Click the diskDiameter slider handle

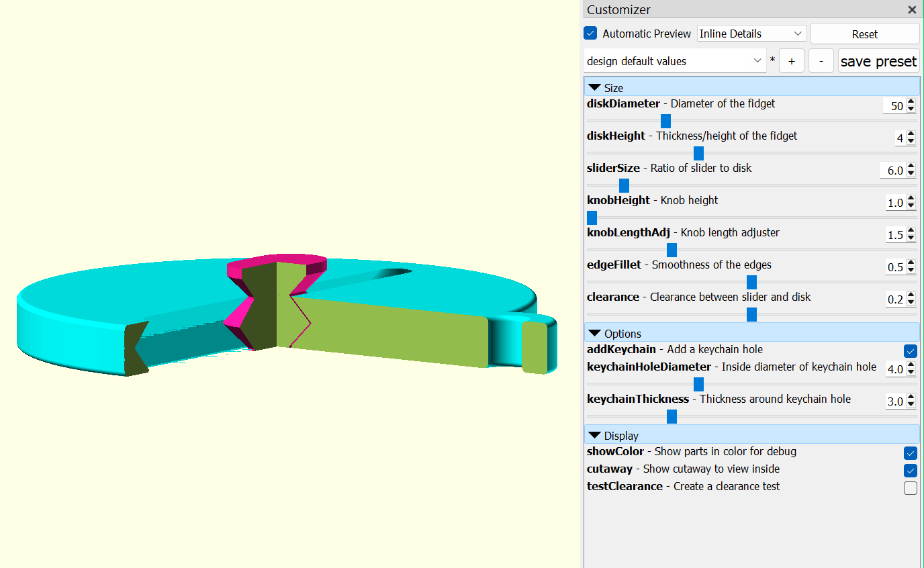click(x=665, y=121)
